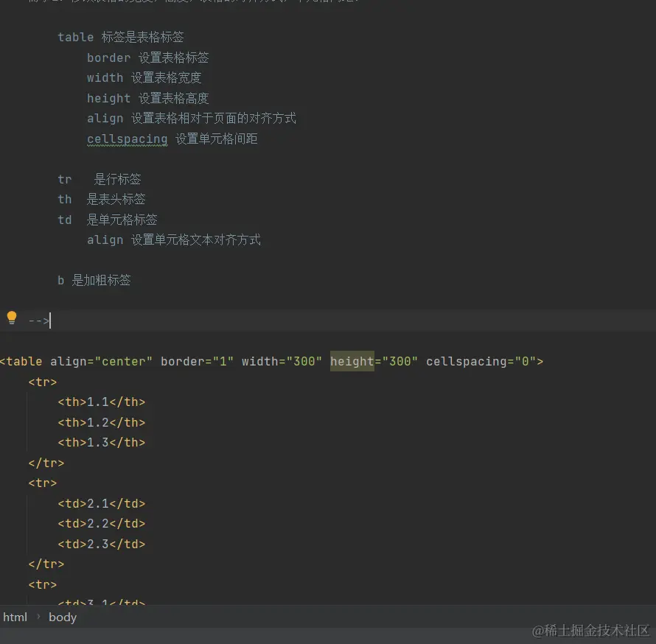Select the html breadcrumb item
656x644 pixels.
tap(15, 617)
